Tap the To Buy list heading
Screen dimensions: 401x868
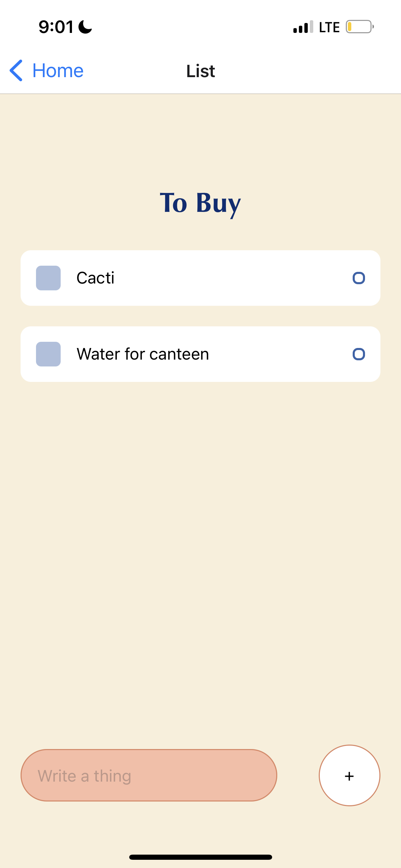click(x=200, y=203)
